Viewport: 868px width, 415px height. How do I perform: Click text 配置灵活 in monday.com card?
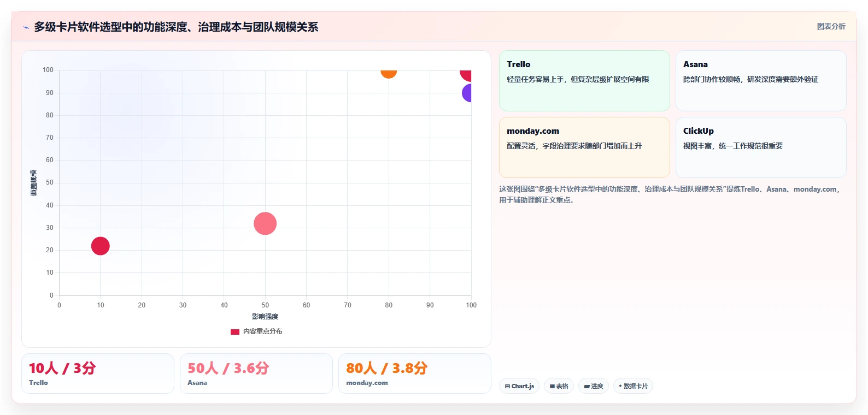[x=521, y=146]
